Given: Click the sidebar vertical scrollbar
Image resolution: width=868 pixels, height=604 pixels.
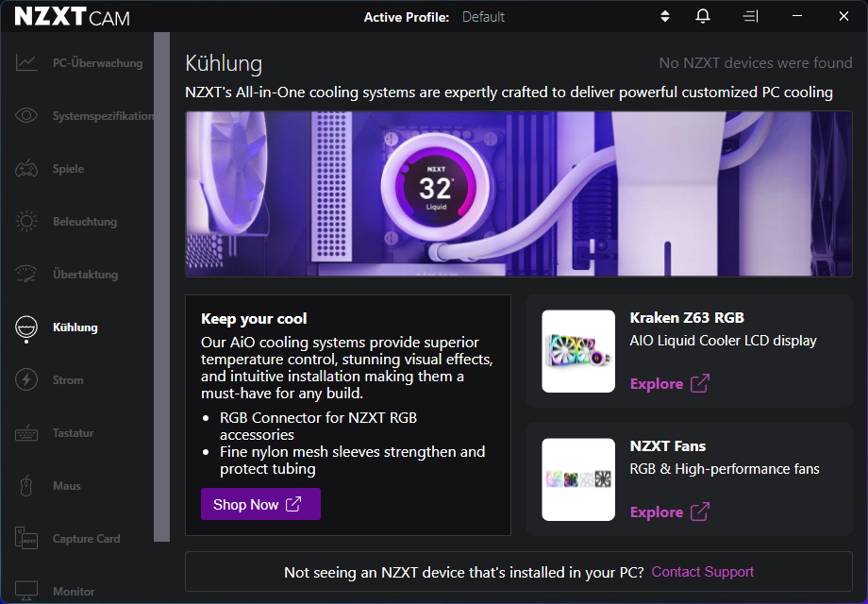Looking at the screenshot, I should click(161, 283).
